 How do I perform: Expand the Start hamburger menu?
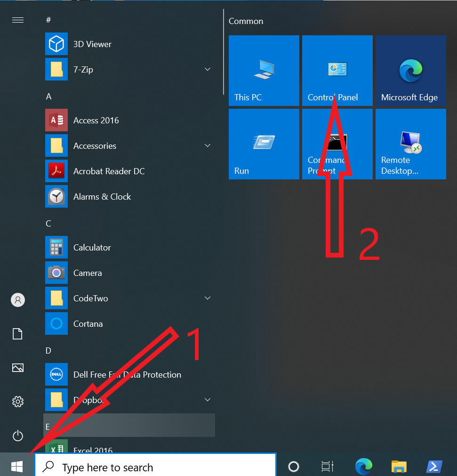tap(18, 20)
